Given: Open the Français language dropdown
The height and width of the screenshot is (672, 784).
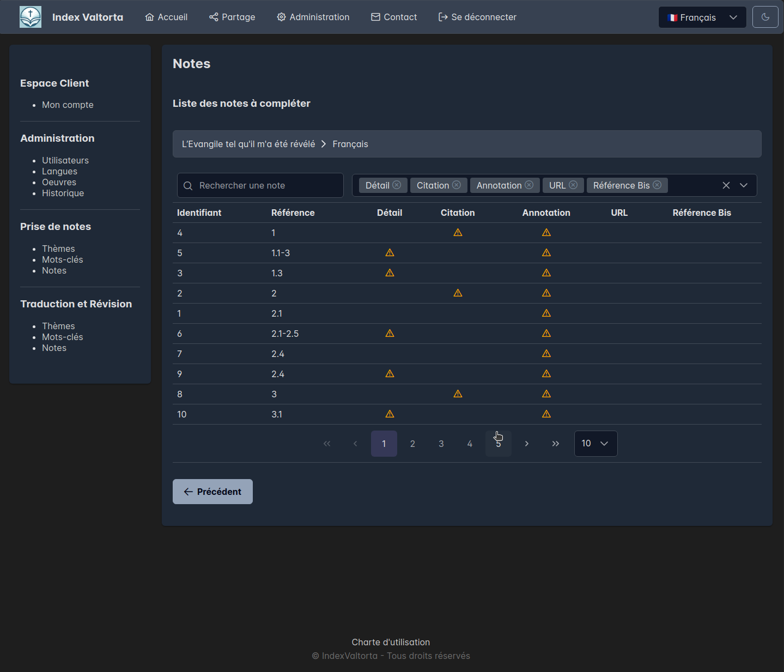Looking at the screenshot, I should [702, 17].
